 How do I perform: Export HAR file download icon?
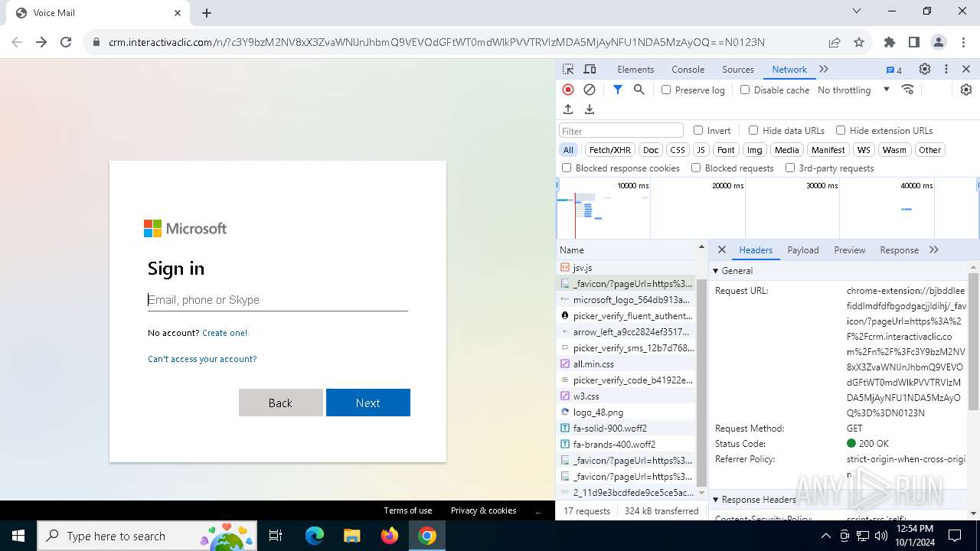pyautogui.click(x=590, y=109)
